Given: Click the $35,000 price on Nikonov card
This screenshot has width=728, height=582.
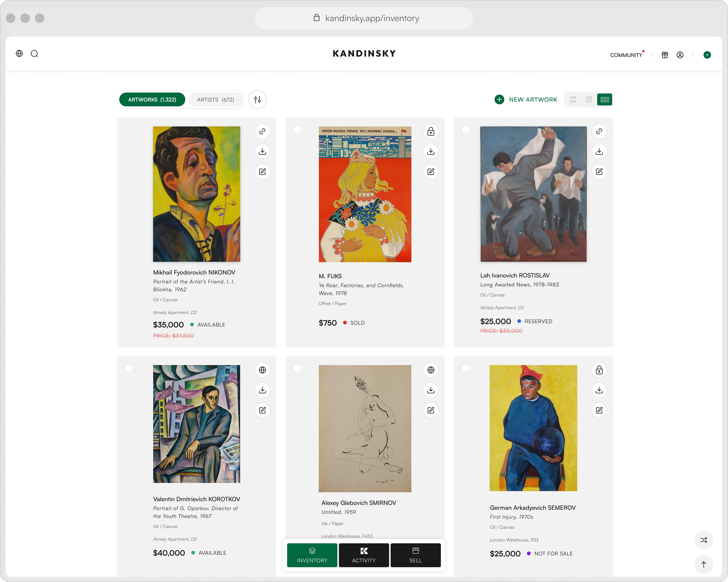Looking at the screenshot, I should [x=168, y=325].
